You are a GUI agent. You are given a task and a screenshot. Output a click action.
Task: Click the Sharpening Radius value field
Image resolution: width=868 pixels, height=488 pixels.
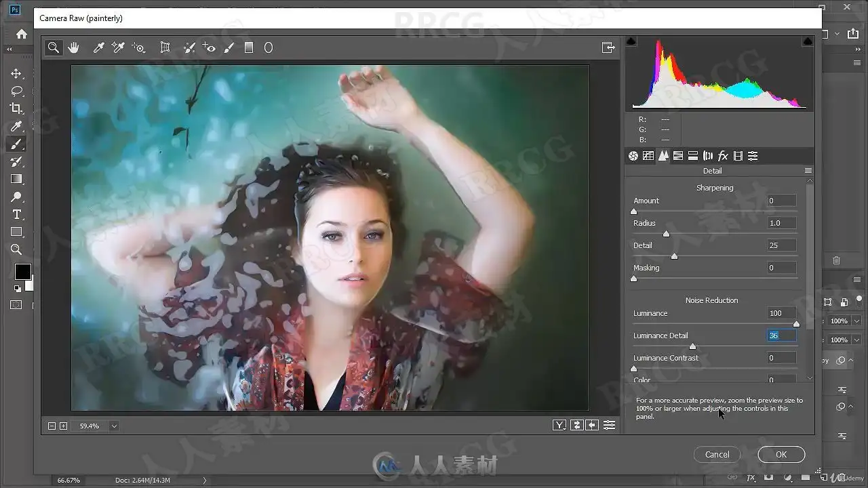tap(782, 223)
